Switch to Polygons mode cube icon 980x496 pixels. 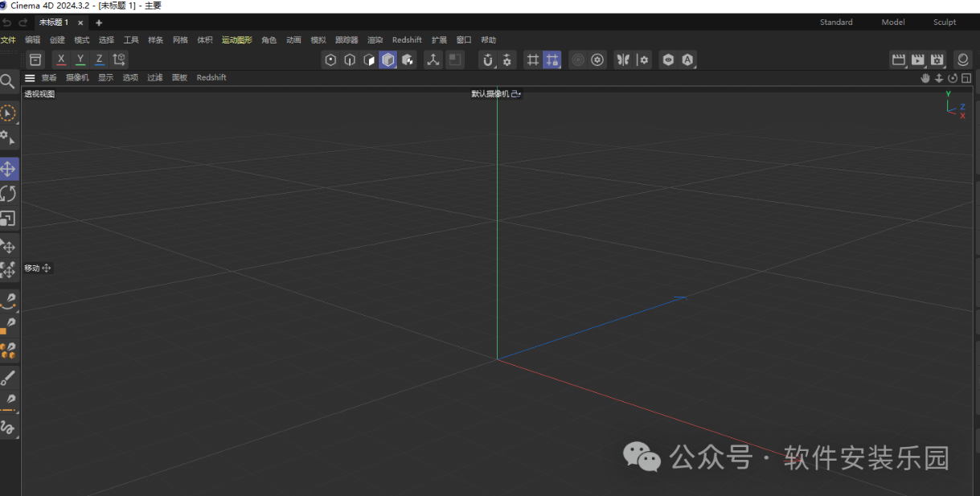(369, 59)
